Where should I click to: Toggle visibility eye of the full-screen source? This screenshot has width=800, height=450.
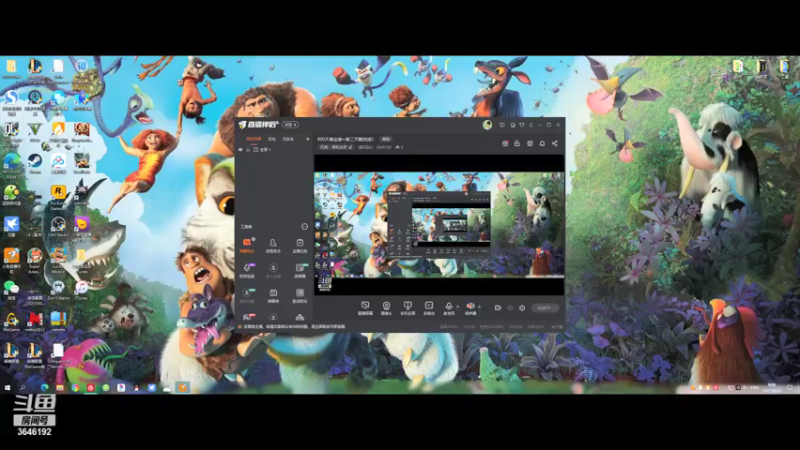click(x=240, y=149)
